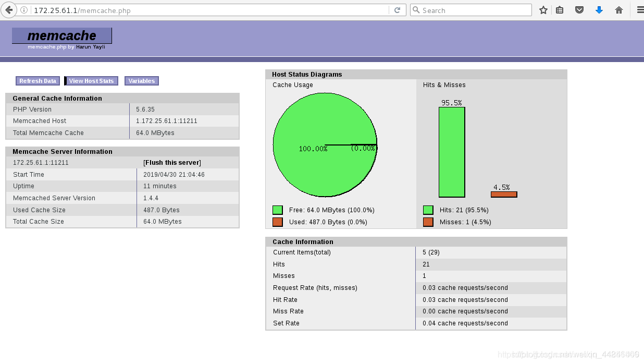Select the server address 172.25.61.1:11211
This screenshot has height=364, width=644.
coord(41,163)
